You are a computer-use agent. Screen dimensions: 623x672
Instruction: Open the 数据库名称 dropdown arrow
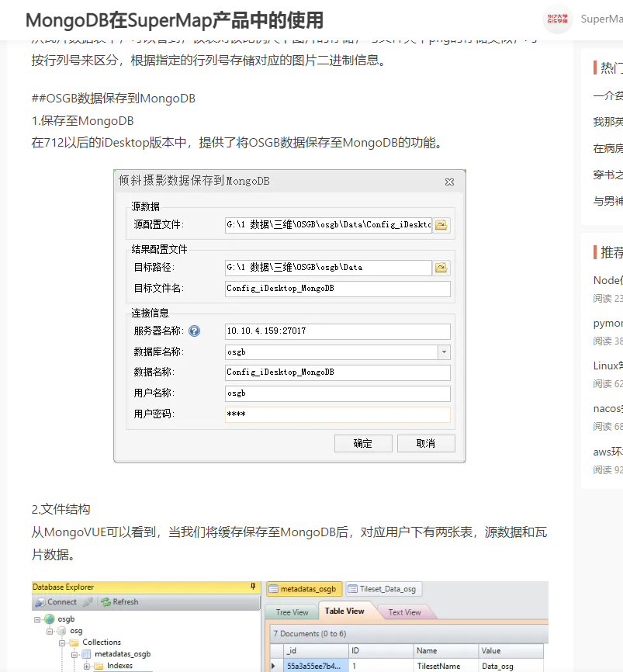[444, 352]
